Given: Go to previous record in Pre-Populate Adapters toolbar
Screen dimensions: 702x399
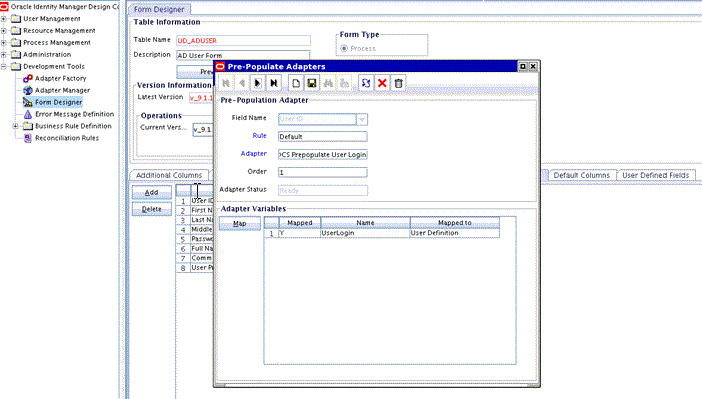Looking at the screenshot, I should 242,83.
